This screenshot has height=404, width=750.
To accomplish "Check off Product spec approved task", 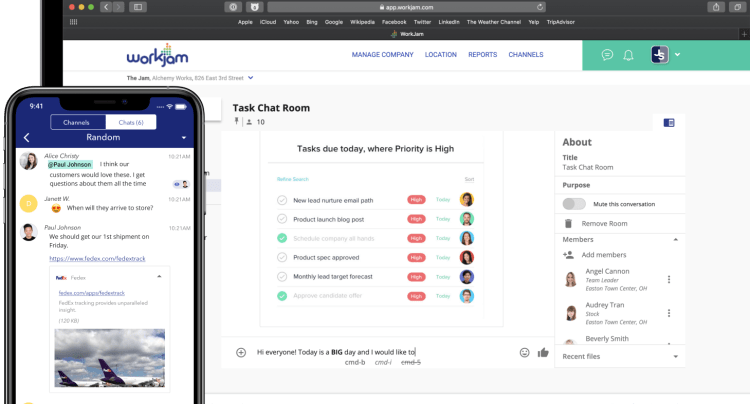I will point(282,257).
